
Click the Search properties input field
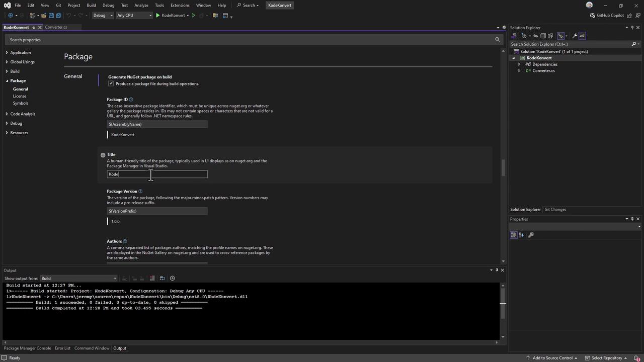(250, 40)
